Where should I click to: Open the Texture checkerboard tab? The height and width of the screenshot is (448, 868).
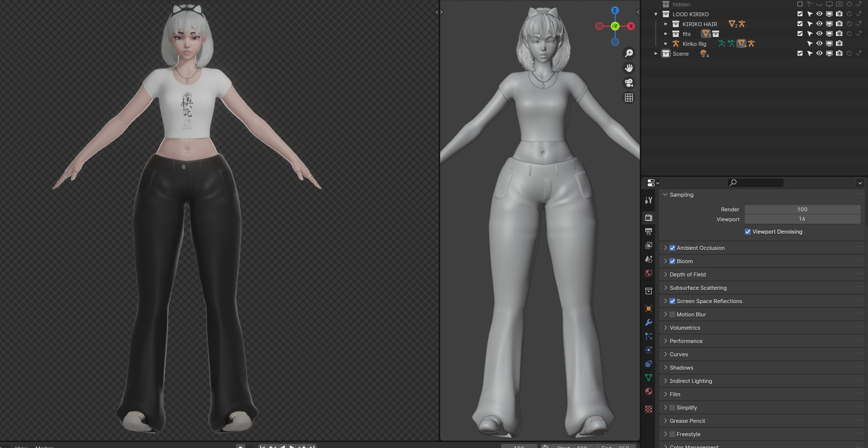click(x=649, y=409)
